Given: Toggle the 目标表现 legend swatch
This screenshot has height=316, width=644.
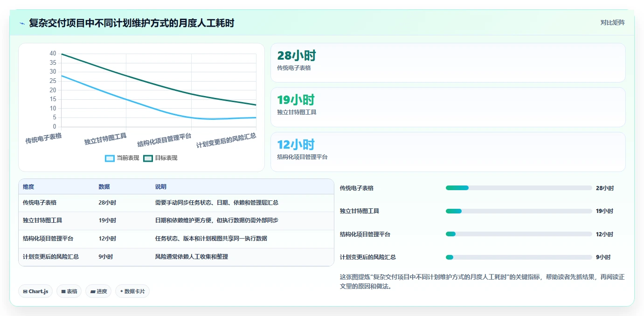Looking at the screenshot, I should point(148,158).
